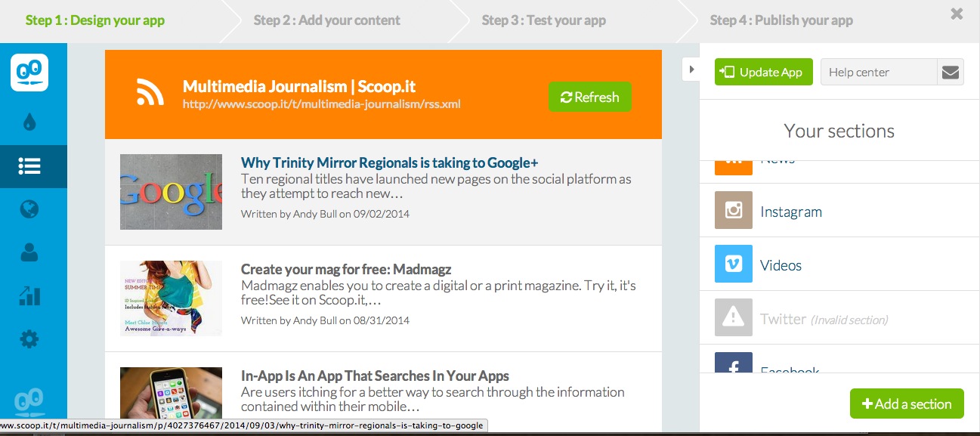Click the Your sections heading
This screenshot has width=980, height=436.
(x=839, y=131)
